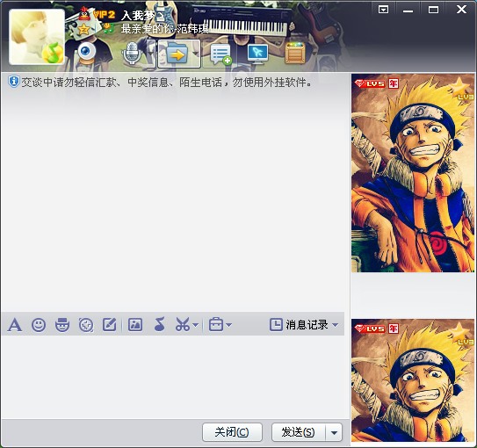Open the applications box icon
477x448 pixels.
[295, 54]
